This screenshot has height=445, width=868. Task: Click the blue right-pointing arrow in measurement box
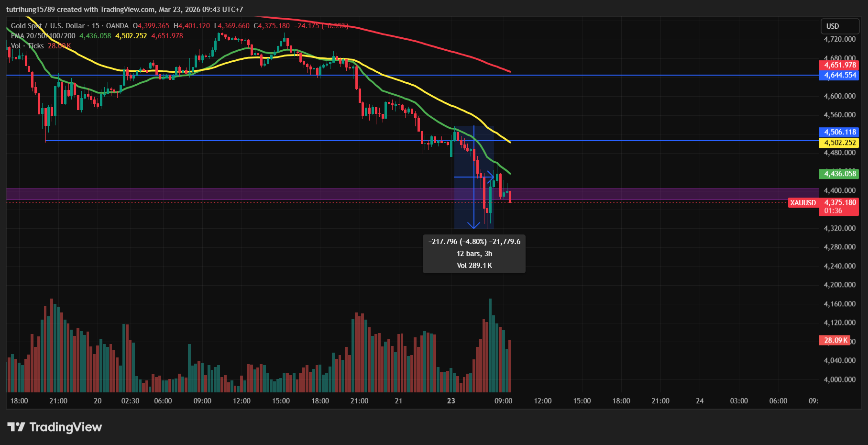pyautogui.click(x=490, y=177)
